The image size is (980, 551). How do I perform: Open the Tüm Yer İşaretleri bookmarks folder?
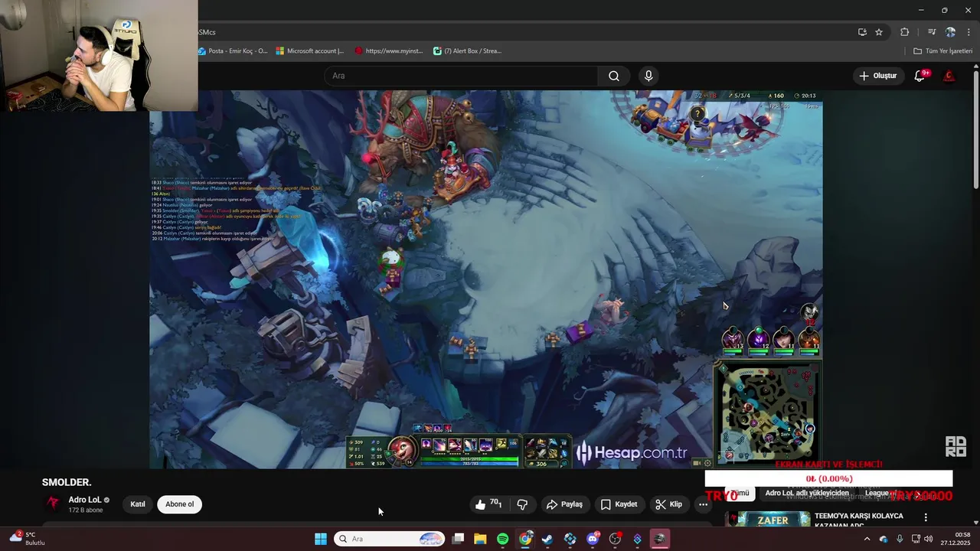[943, 51]
